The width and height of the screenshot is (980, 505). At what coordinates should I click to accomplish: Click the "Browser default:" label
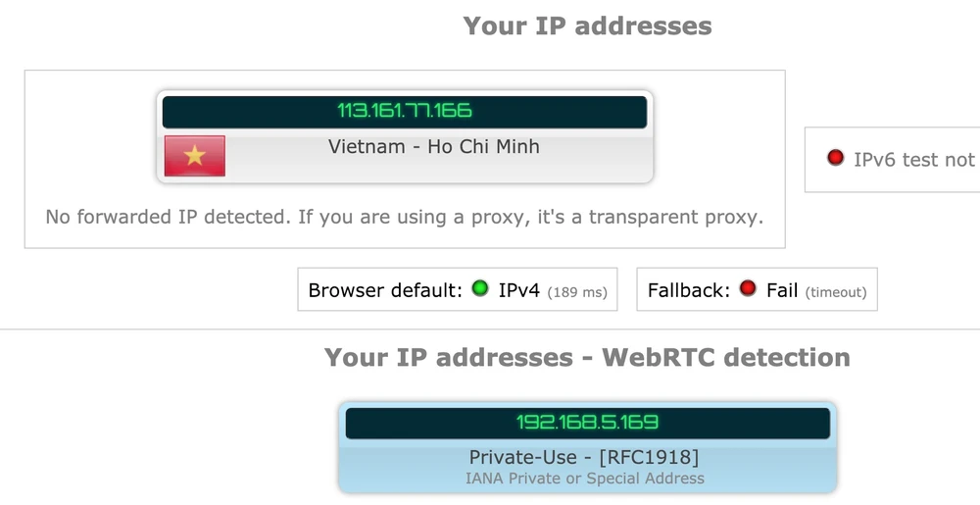(384, 290)
